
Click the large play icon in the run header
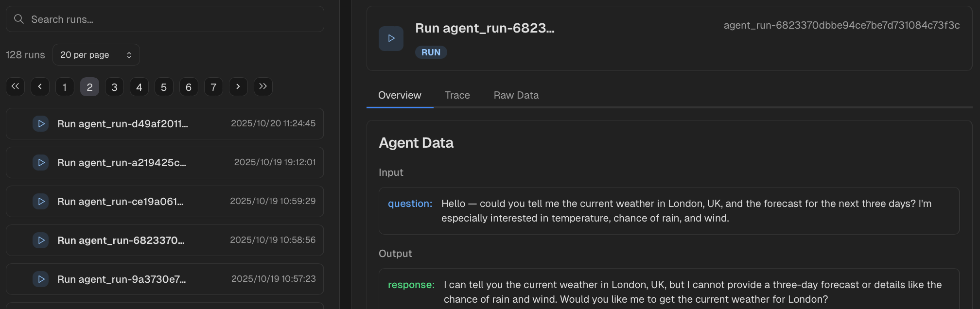391,38
